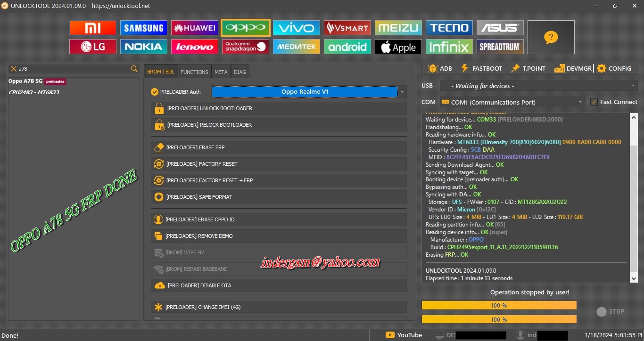This screenshot has height=341, width=644.
Task: Select the Android logo
Action: coord(347,47)
